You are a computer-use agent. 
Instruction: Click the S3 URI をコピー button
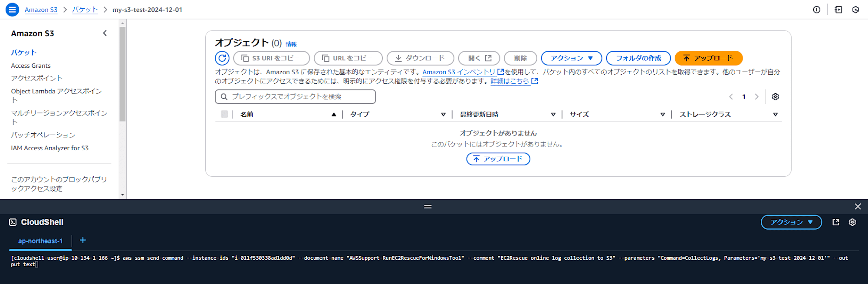click(271, 58)
